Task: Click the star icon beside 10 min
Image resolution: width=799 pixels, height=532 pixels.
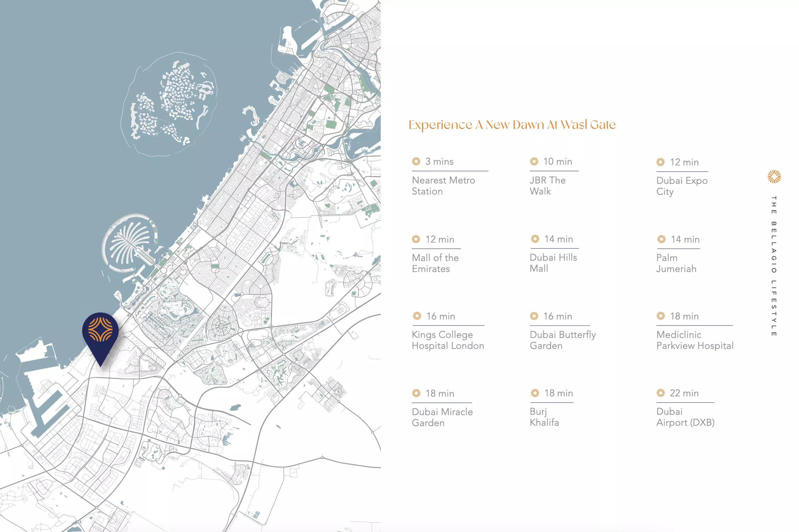Action: (x=534, y=162)
